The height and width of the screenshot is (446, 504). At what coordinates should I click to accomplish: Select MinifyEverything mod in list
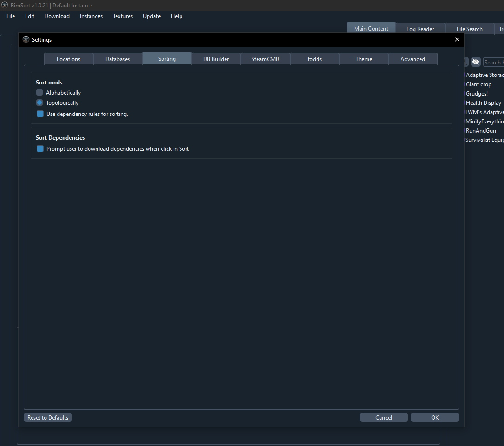(x=485, y=121)
